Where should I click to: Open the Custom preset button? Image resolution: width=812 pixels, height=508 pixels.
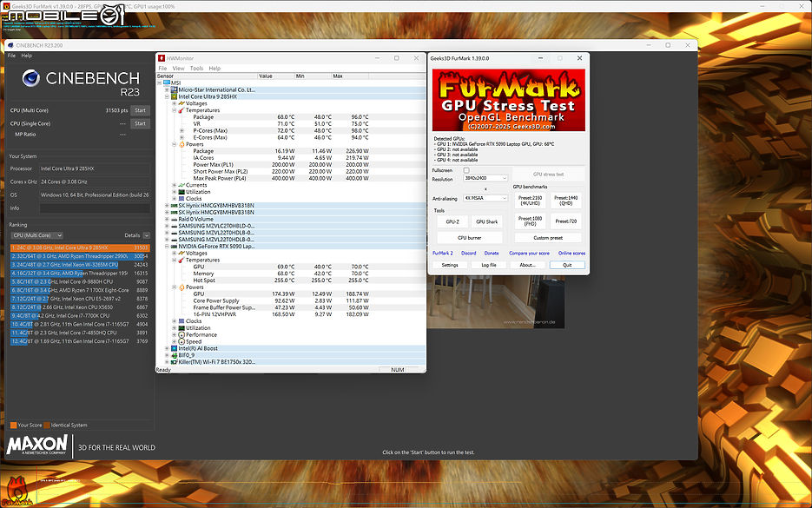pos(548,238)
